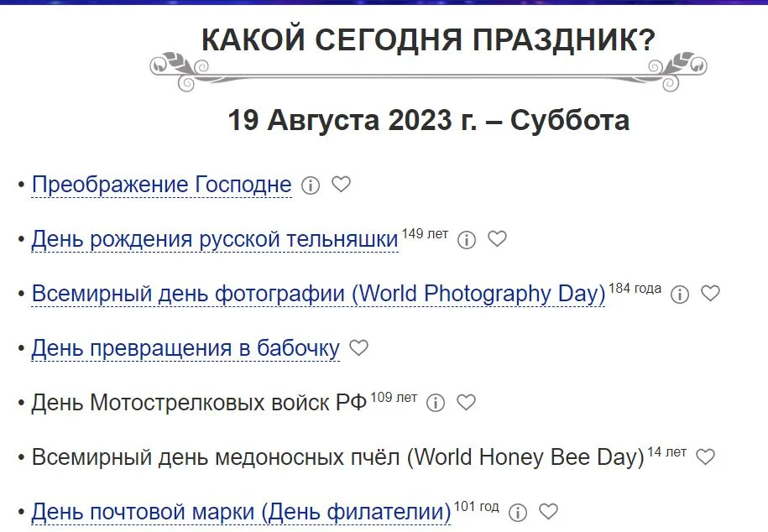Image resolution: width=768 pixels, height=532 pixels.
Task: Open info for День почтовой марки
Action: tap(520, 509)
